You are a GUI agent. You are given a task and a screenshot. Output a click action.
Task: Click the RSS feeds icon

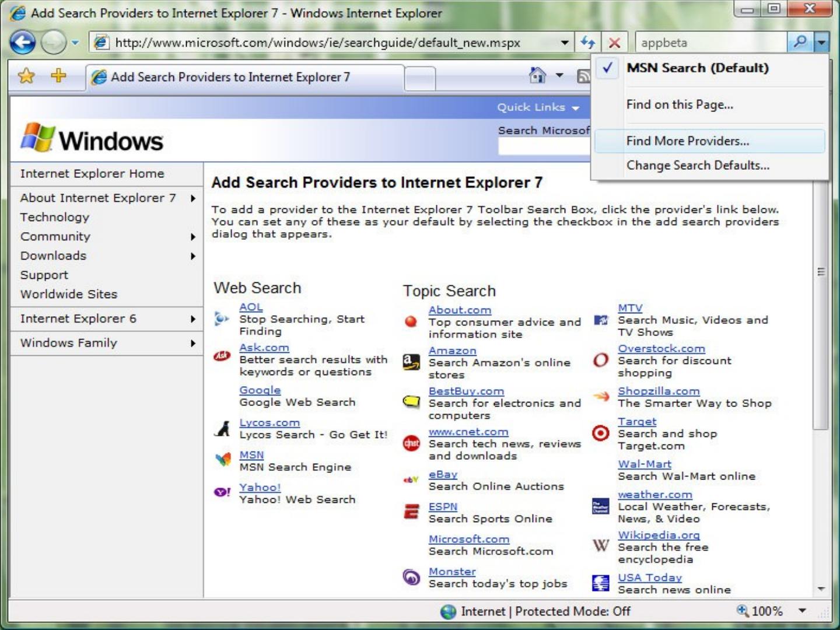tap(583, 76)
